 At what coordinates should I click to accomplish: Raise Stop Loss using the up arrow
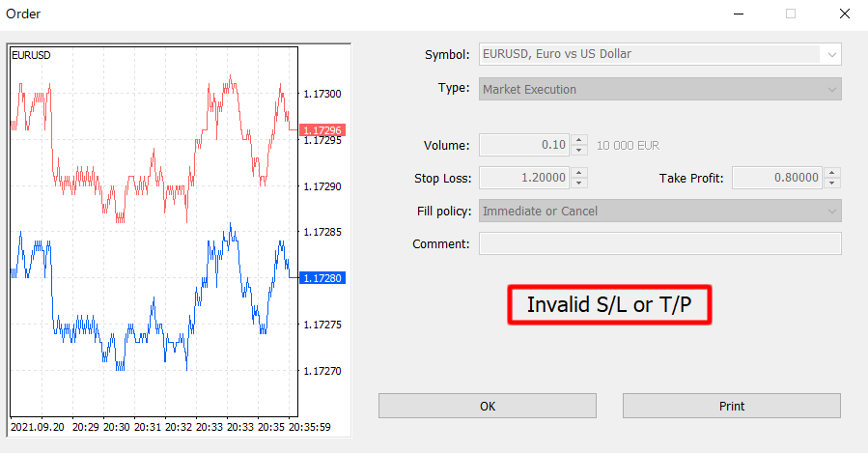click(579, 173)
